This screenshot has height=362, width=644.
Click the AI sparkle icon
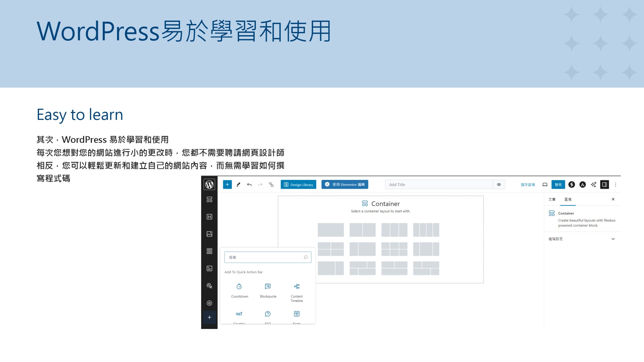coord(594,185)
